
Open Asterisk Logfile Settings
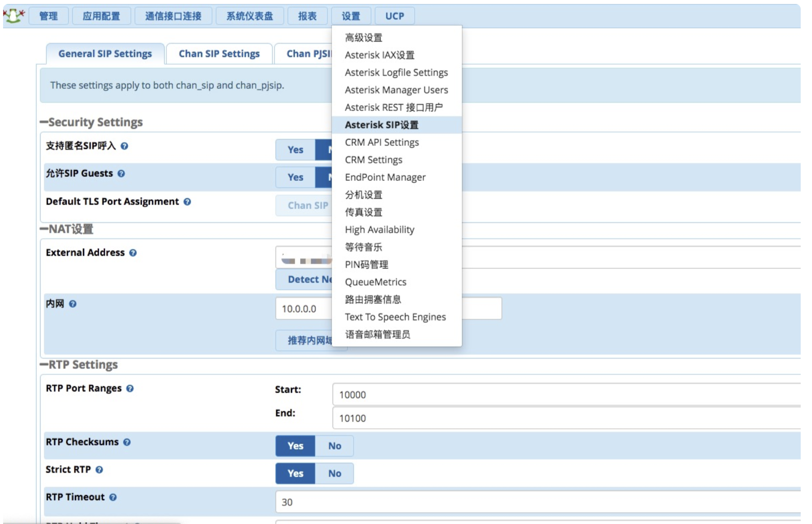[397, 72]
